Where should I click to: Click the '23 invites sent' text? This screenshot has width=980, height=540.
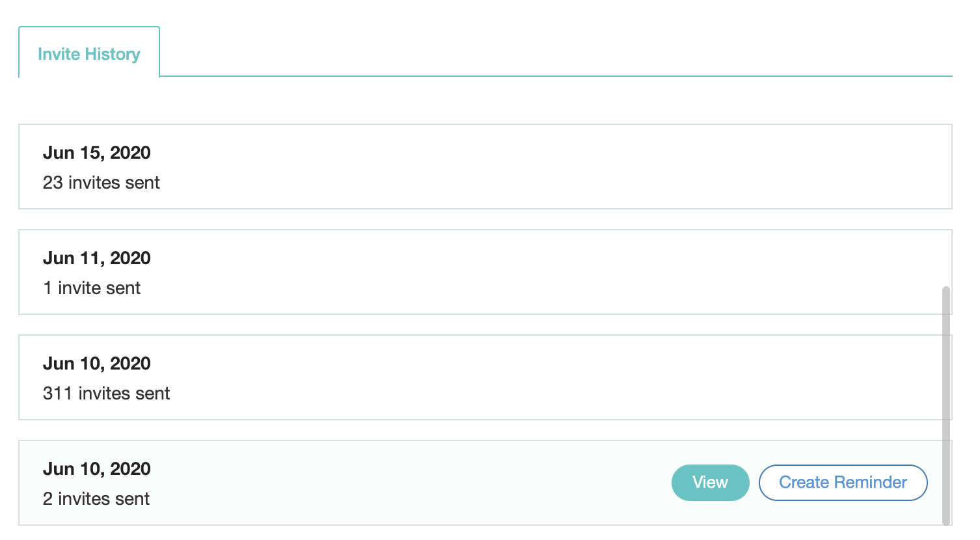coord(101,183)
